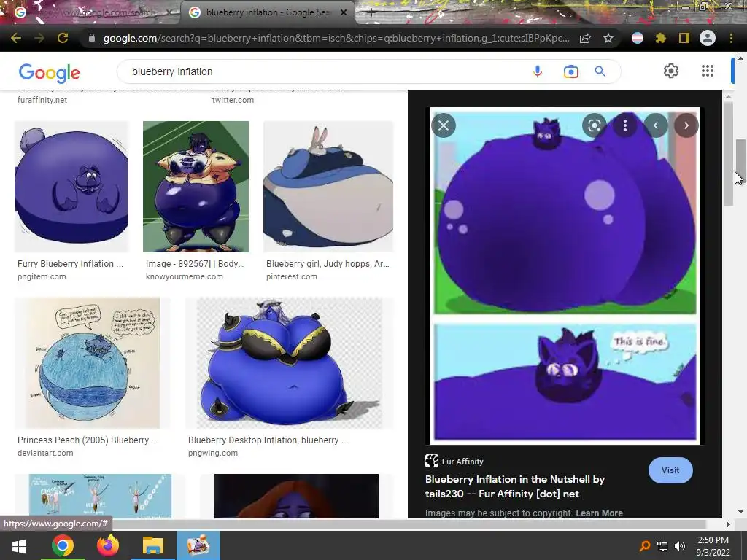
Task: Open the Chrome side panel icon
Action: click(x=684, y=38)
